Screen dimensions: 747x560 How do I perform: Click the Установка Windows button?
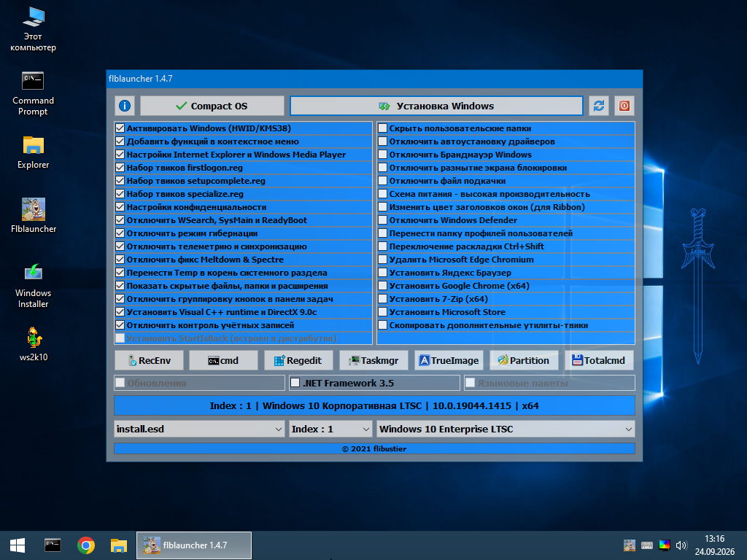coord(436,106)
